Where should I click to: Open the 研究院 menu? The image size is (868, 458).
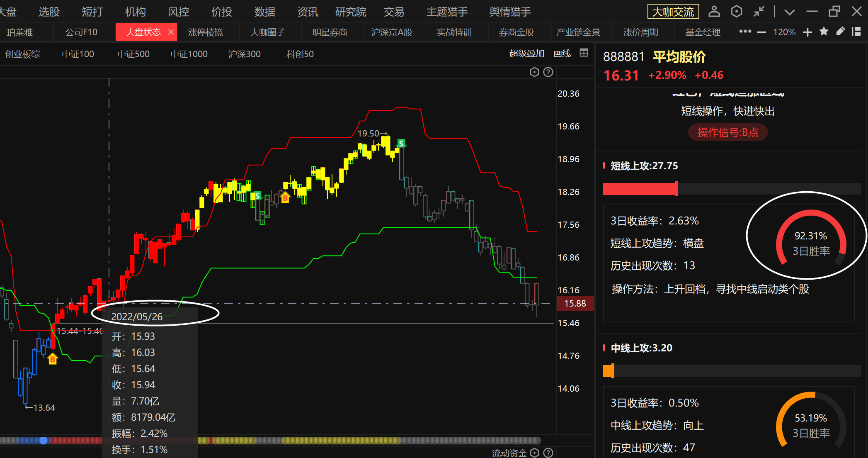pyautogui.click(x=351, y=12)
